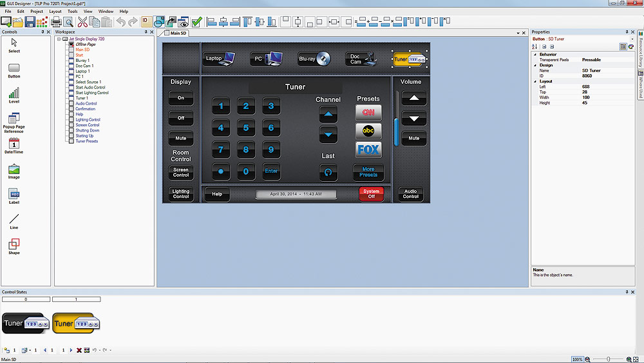The height and width of the screenshot is (363, 644).
Task: Click the Redo arrow in main toolbar
Action: click(x=133, y=22)
